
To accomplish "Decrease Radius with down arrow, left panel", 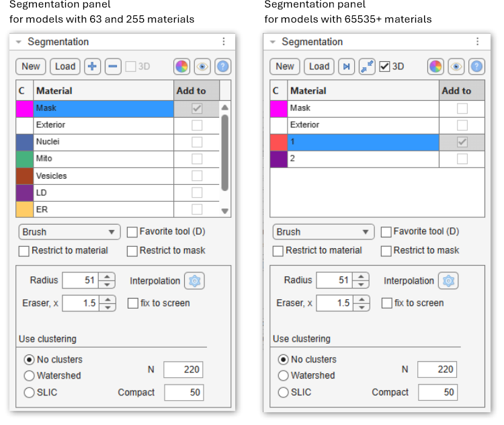I will point(107,284).
